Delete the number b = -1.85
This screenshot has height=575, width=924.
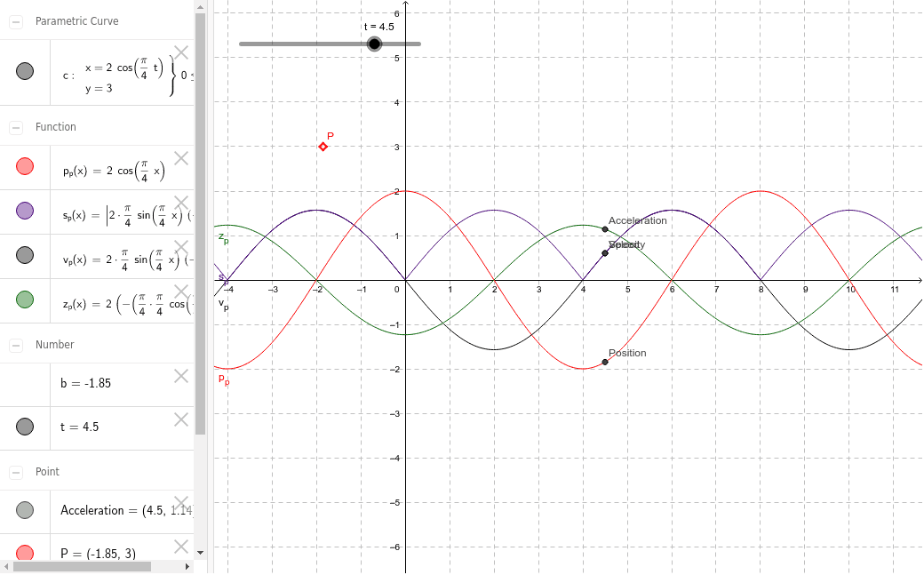click(x=181, y=376)
